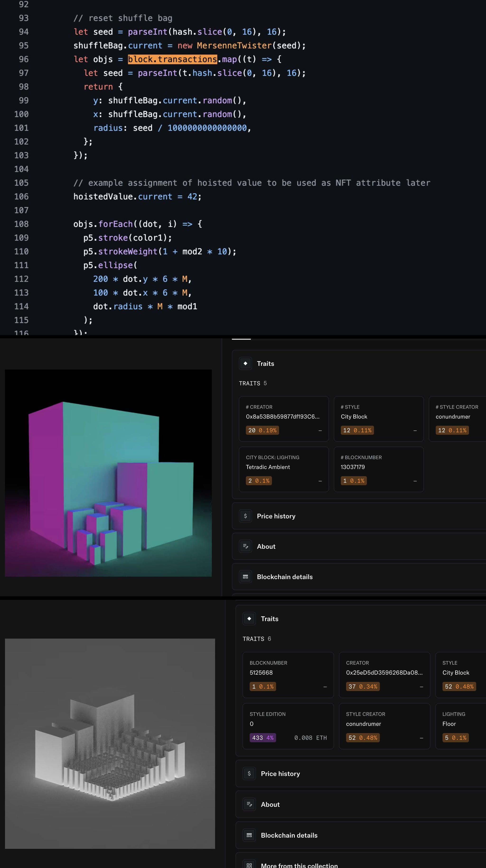Click the About edit icon in the lower panel
This screenshot has height=868, width=486.
tap(249, 804)
